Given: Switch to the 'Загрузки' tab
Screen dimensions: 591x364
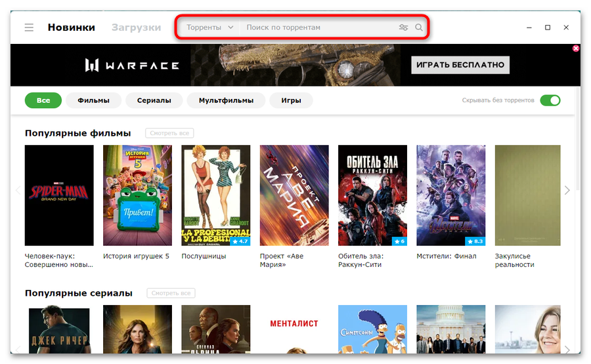Looking at the screenshot, I should click(x=136, y=28).
